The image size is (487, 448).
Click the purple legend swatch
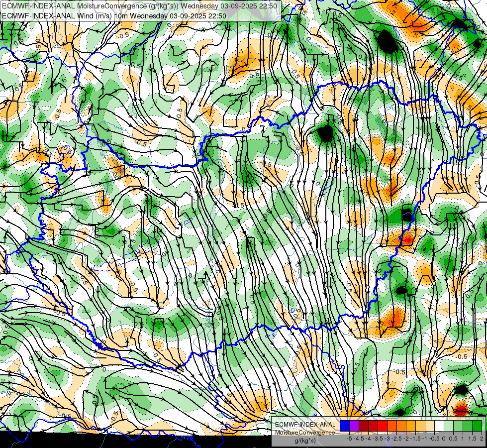[x=354, y=426]
